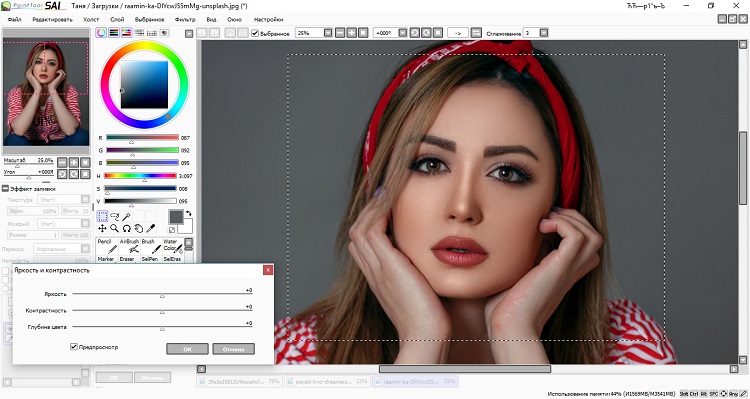The width and height of the screenshot is (750, 399).
Task: Click top toolbar zoom in plus button
Action: pos(352,33)
